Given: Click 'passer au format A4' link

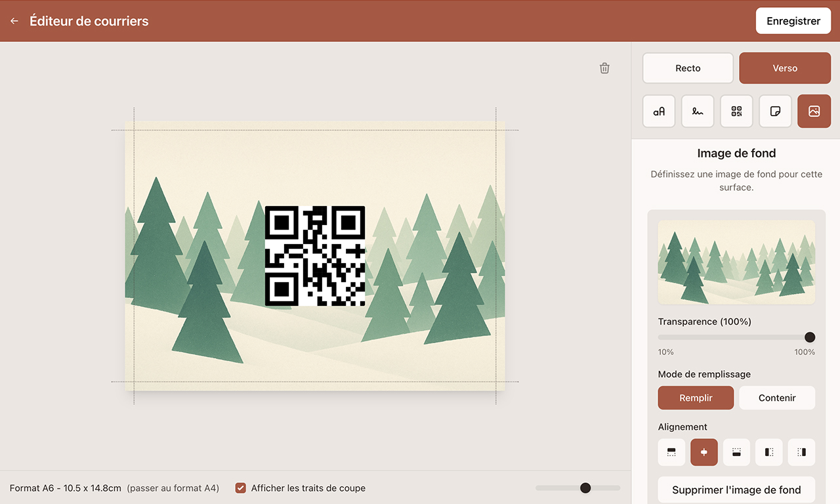Looking at the screenshot, I should pos(173,488).
